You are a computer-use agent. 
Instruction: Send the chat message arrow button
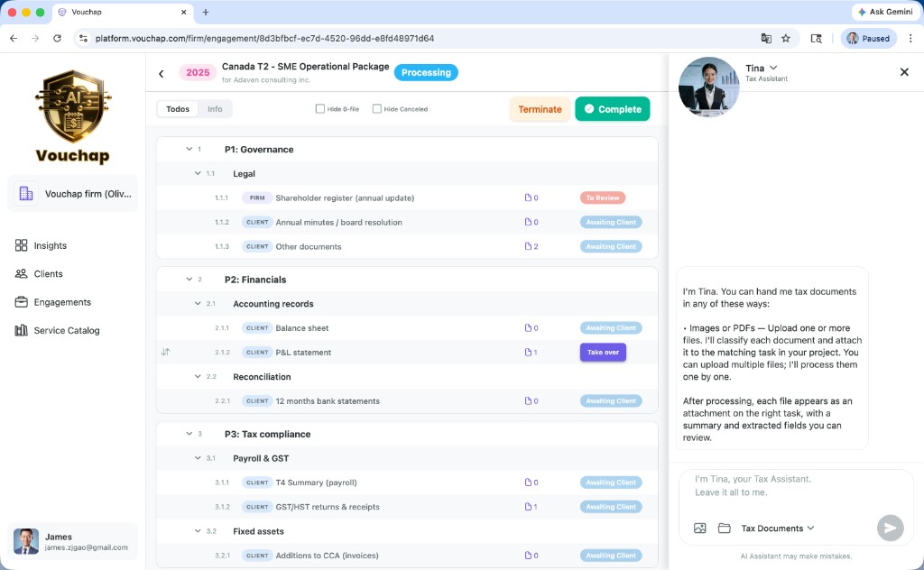pos(890,528)
